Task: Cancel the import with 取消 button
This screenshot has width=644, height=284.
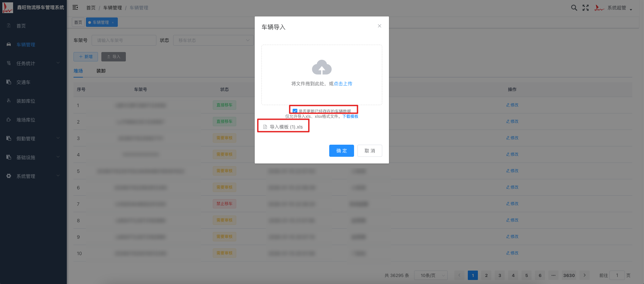Action: click(x=369, y=151)
